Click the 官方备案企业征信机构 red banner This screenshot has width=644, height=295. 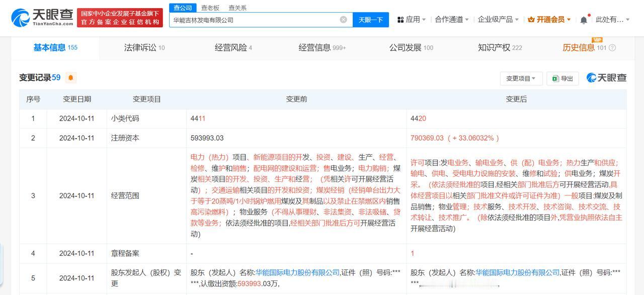(x=120, y=18)
